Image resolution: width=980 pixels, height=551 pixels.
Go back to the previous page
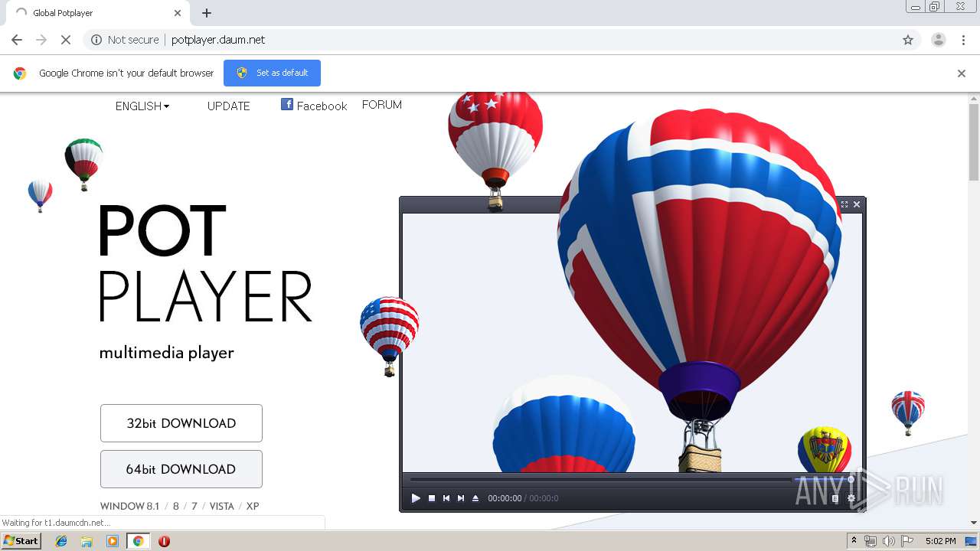click(17, 40)
